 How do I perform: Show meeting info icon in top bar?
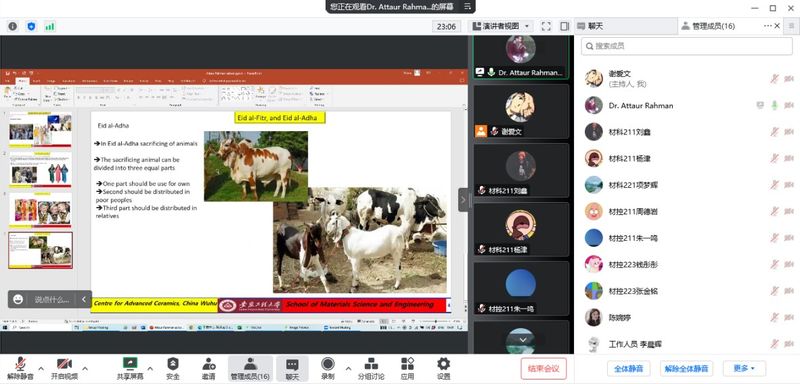12,26
